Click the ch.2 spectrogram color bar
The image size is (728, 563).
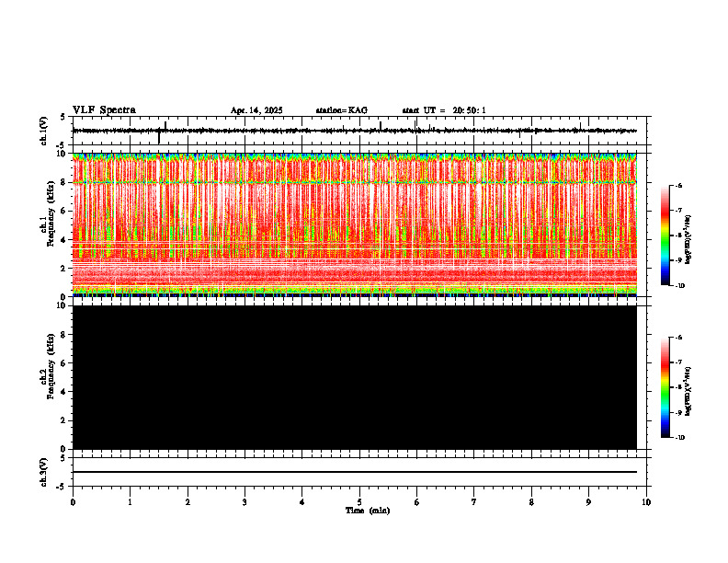point(665,387)
